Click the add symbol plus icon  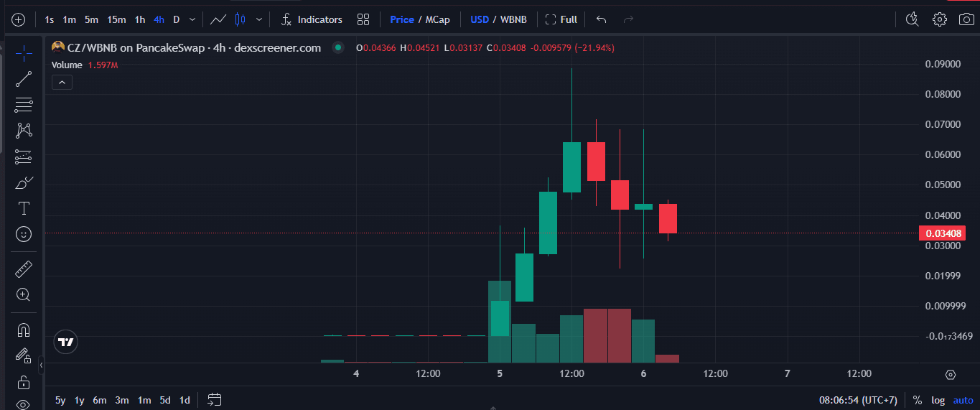click(x=19, y=19)
